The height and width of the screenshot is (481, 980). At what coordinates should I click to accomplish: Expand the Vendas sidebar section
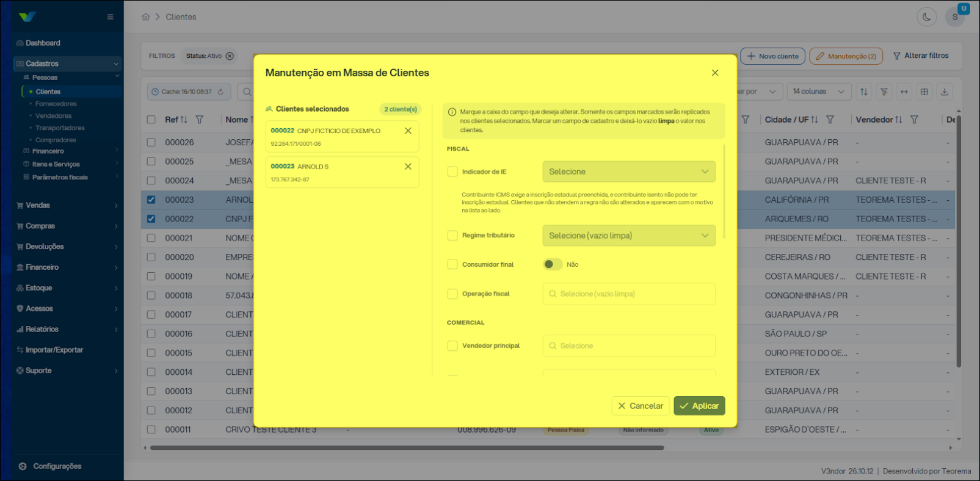click(x=67, y=205)
